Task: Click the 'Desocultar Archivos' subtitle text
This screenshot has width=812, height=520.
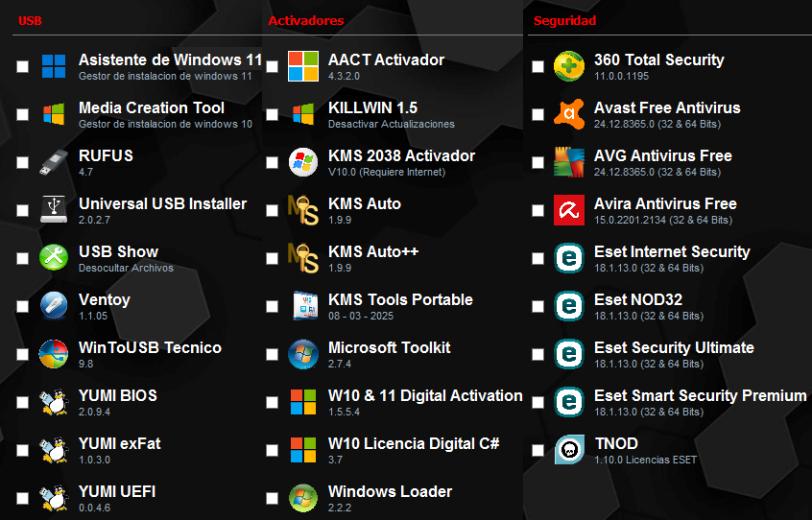Action: [126, 268]
